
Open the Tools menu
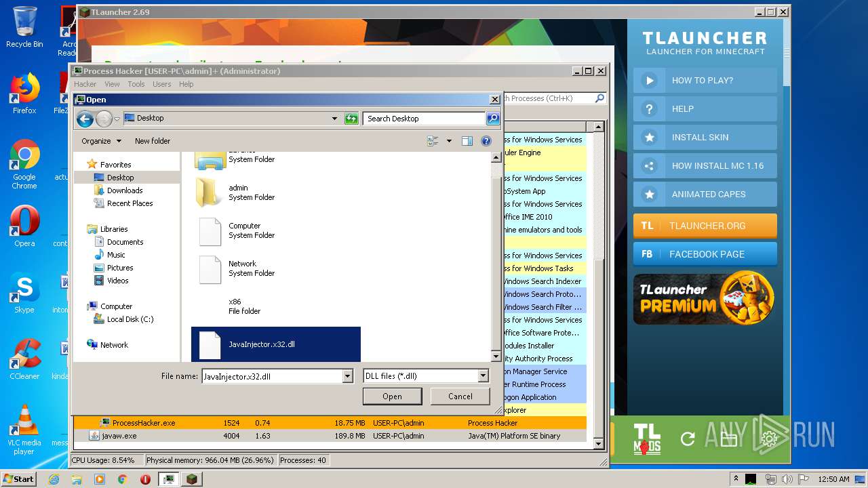(x=136, y=84)
